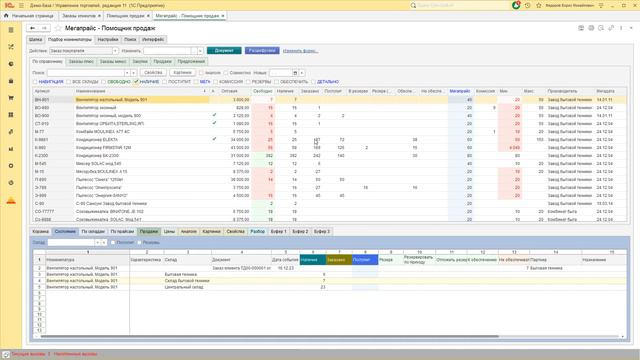Viewport: 640px width, 360px height.
Task: Open title bar settings lines icon
Action: 601,5
